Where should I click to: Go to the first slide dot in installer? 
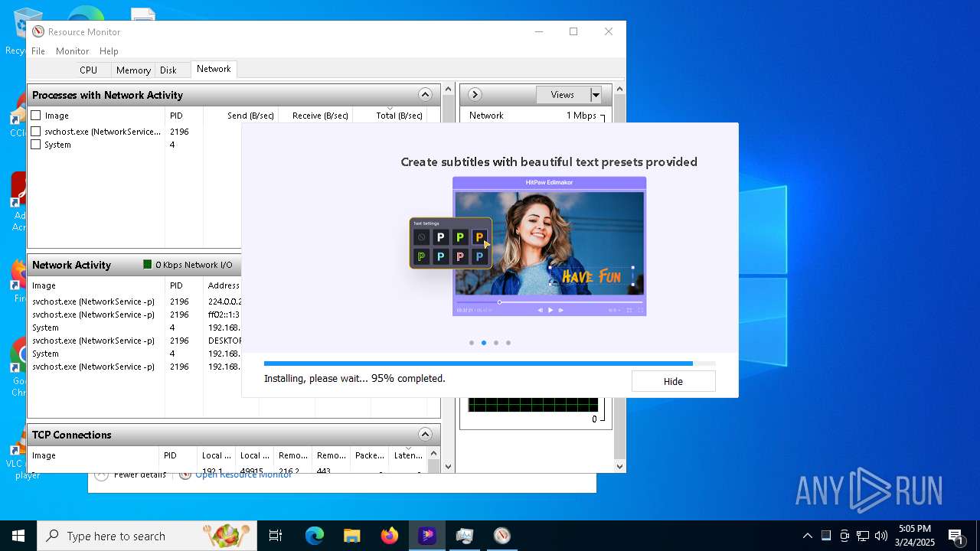[x=472, y=343]
